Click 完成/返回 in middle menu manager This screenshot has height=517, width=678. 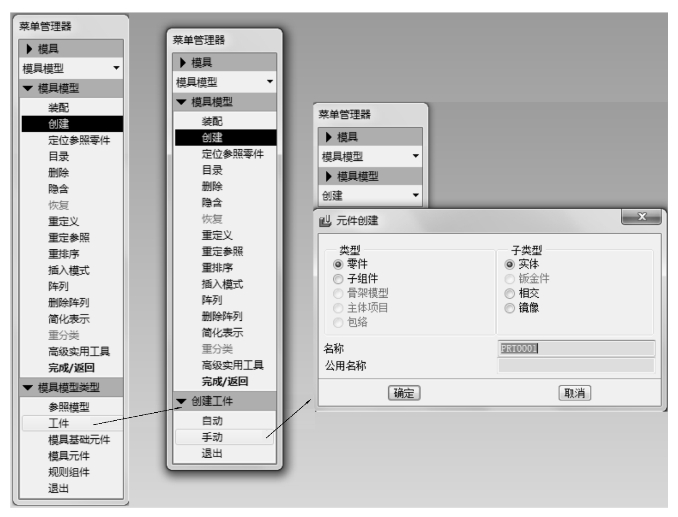click(225, 382)
